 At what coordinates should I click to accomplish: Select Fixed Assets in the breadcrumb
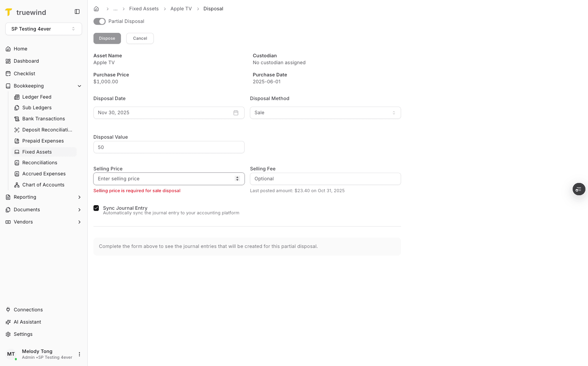click(x=144, y=8)
